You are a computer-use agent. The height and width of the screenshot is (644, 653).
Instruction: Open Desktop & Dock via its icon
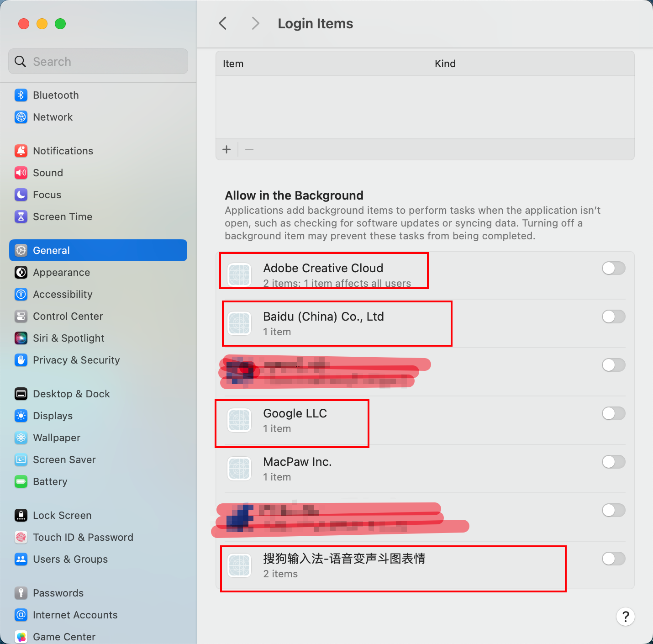click(21, 394)
